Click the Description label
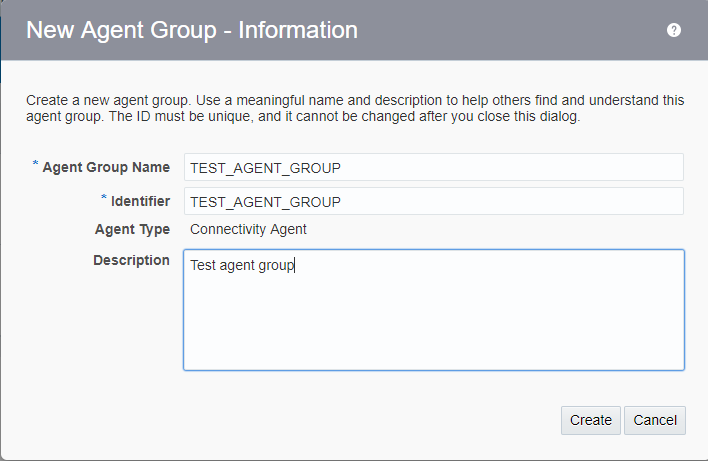709x461 pixels. (x=131, y=260)
